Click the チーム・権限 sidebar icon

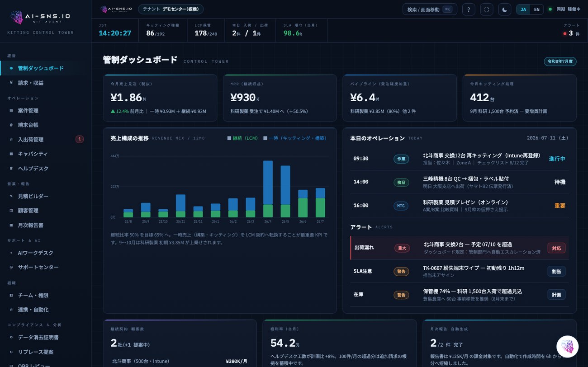click(x=11, y=295)
